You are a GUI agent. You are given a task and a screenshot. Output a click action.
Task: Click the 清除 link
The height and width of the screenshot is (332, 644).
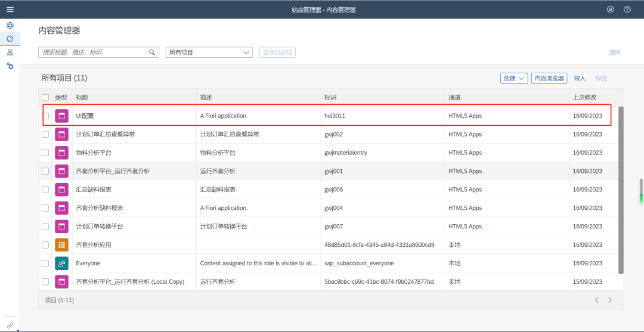(615, 52)
